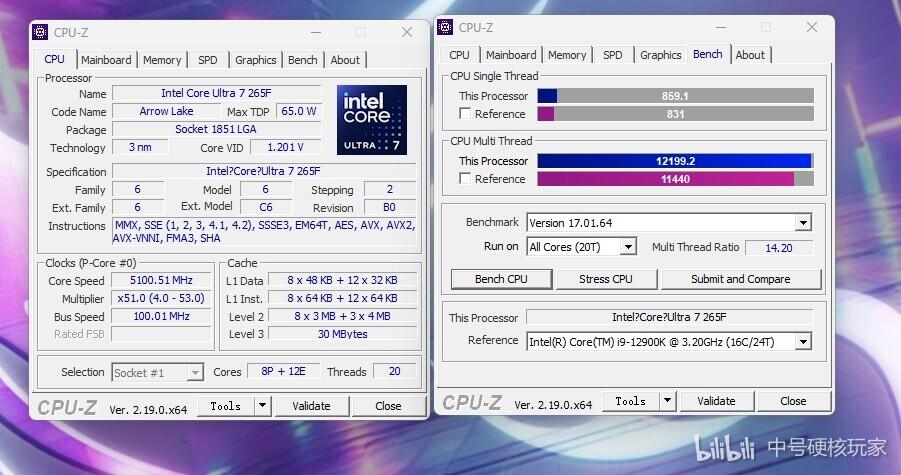Click multi thread Reference bar 11440
This screenshot has height=475, width=901.
pyautogui.click(x=675, y=179)
